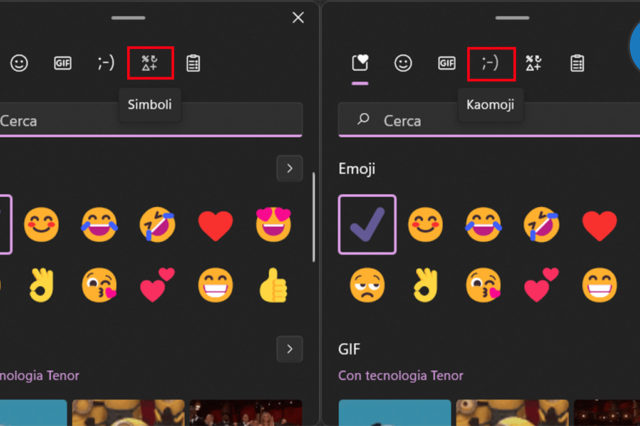Image resolution: width=640 pixels, height=426 pixels.
Task: Pick OK hand emoji in right panel
Action: coord(425,285)
